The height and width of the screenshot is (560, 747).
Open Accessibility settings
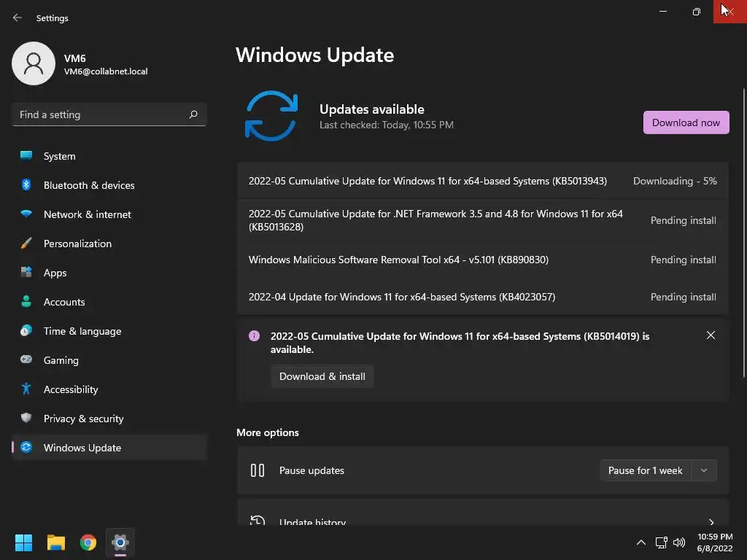click(109, 389)
